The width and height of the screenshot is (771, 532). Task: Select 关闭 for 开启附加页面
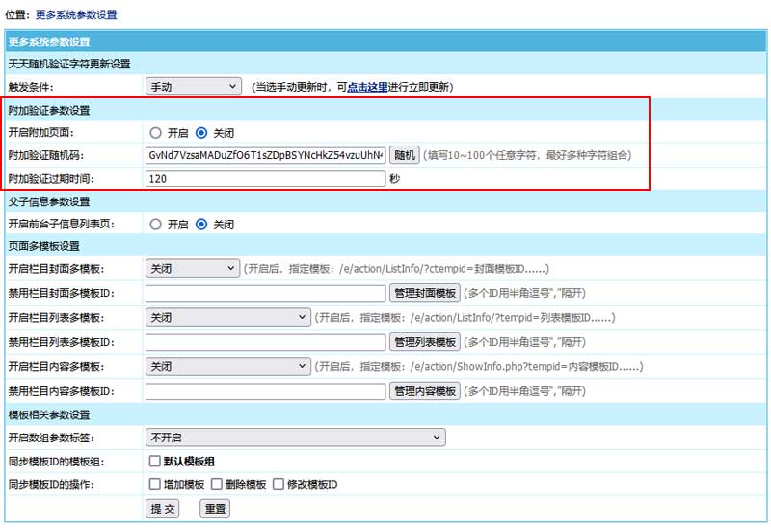point(201,132)
